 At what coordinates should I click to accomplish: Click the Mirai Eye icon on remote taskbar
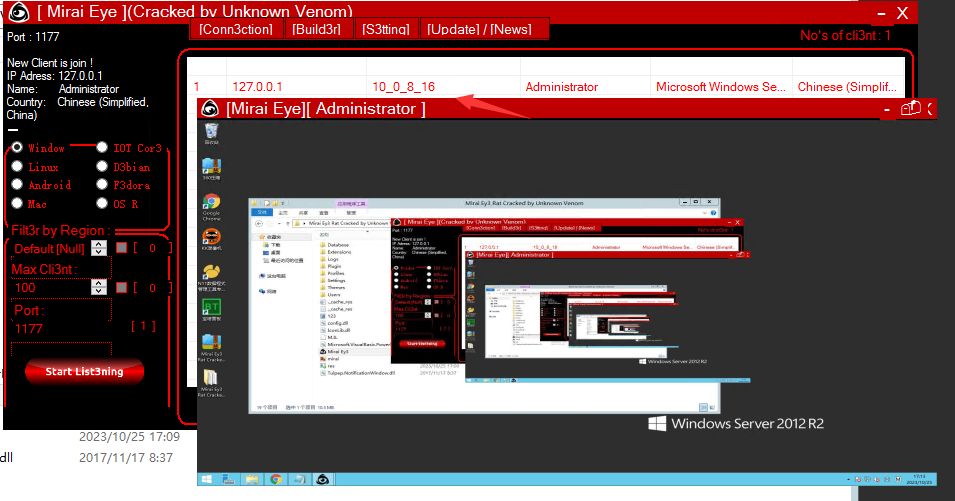pos(323,480)
